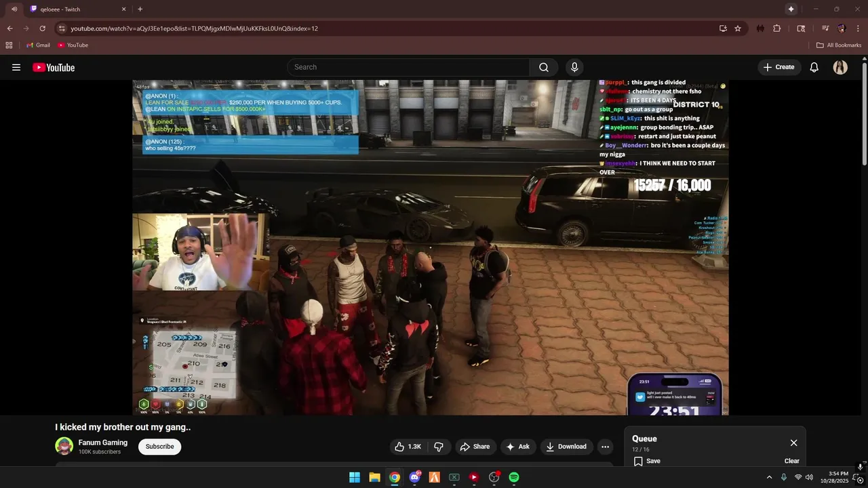Open the media controls icon in toolbar
Viewport: 868px width, 488px height.
pos(825,28)
